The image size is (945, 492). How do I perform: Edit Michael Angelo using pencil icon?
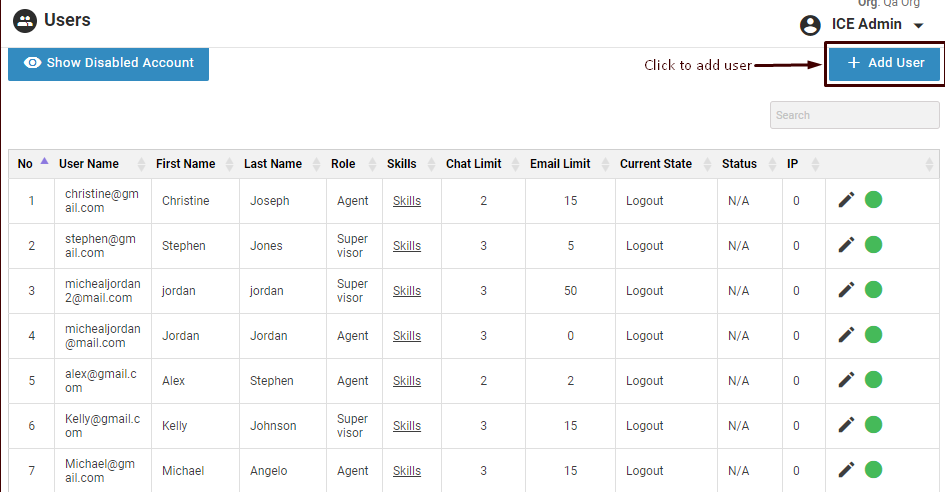point(846,470)
